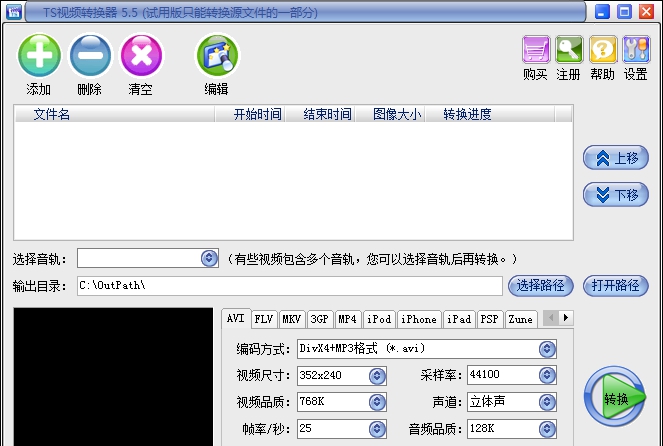Image resolution: width=663 pixels, height=446 pixels.
Task: Click the 文件名 column header
Action: [x=115, y=114]
